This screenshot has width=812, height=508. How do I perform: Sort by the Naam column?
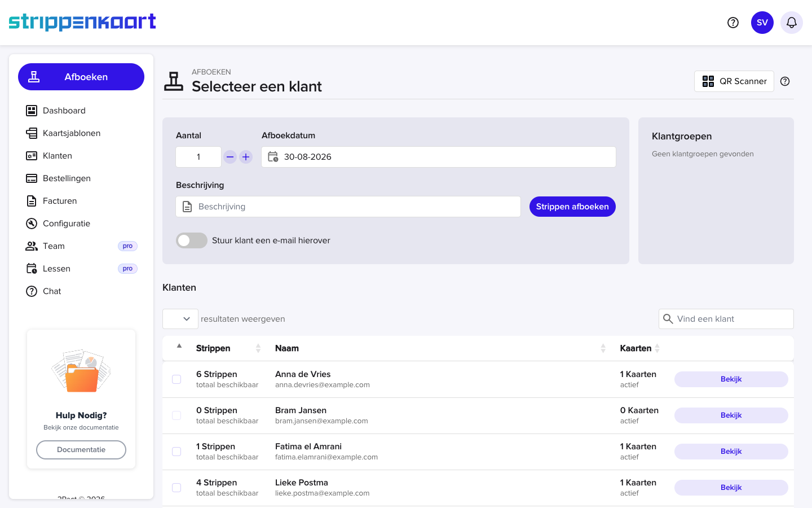pos(440,348)
